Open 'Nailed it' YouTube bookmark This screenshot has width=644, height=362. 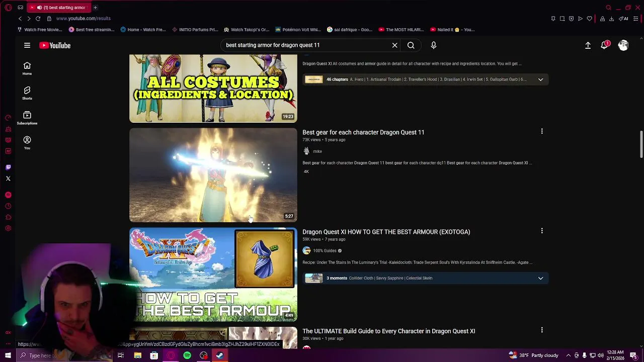click(452, 30)
